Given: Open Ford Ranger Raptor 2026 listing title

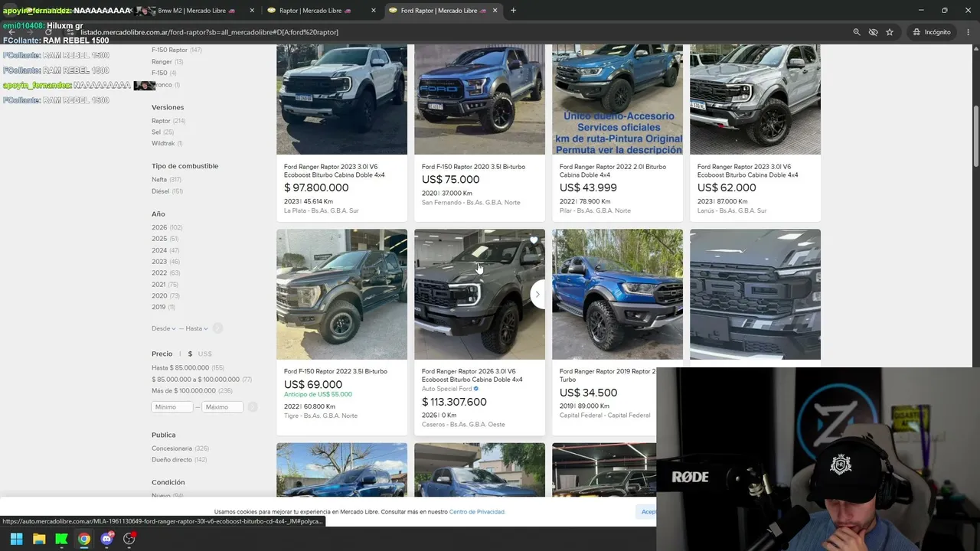Looking at the screenshot, I should pyautogui.click(x=472, y=376).
